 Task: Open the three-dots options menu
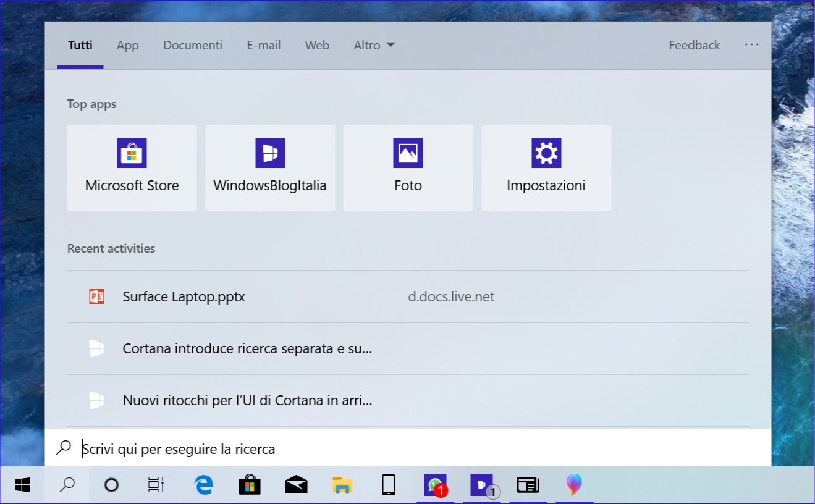pos(751,44)
